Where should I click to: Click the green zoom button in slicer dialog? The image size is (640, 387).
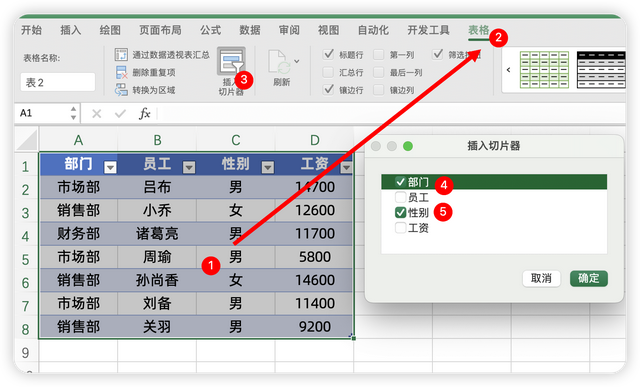coord(408,146)
